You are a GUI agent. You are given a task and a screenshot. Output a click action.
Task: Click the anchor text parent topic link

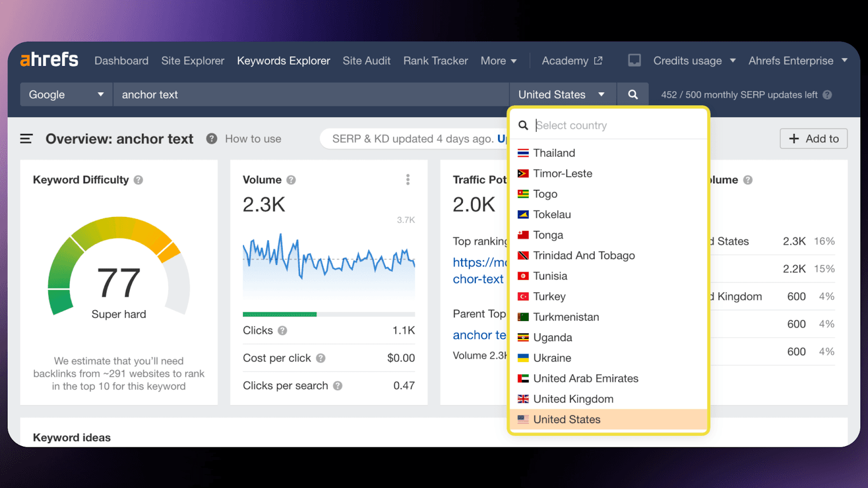[480, 335]
